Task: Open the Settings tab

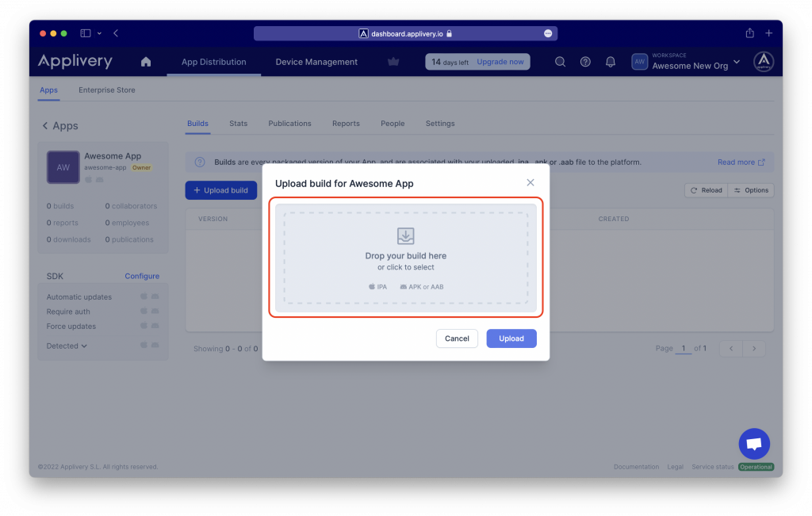Action: pyautogui.click(x=440, y=124)
